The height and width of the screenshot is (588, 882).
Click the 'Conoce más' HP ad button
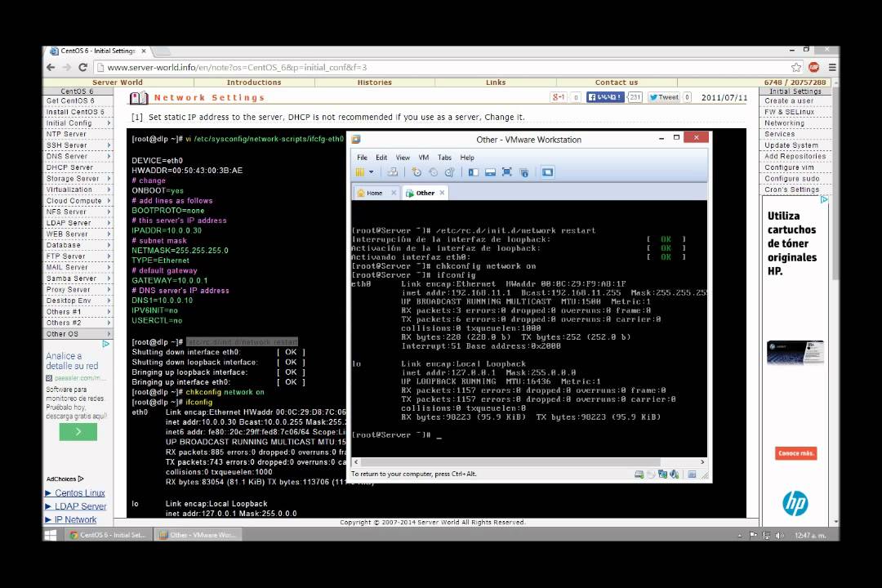pyautogui.click(x=796, y=453)
